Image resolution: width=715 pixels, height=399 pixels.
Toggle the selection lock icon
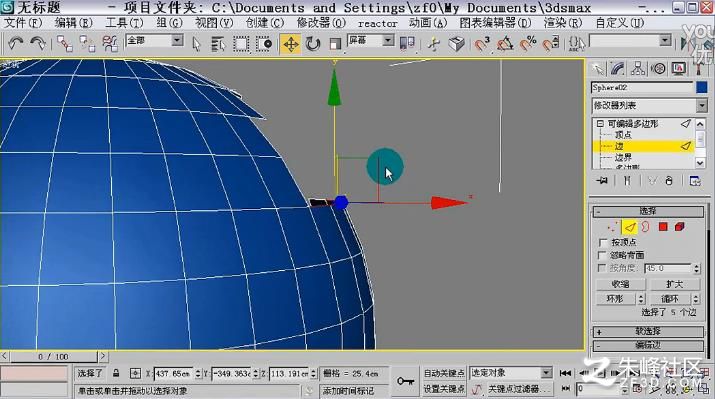coord(116,373)
